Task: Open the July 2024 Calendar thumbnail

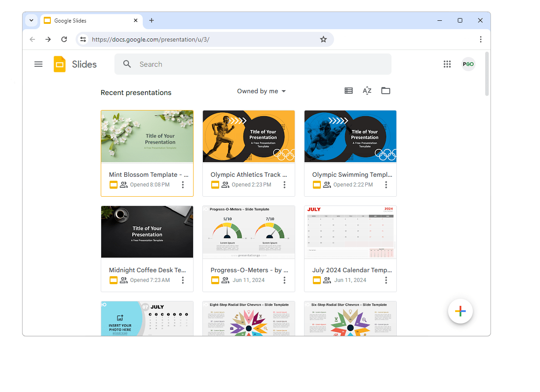Action: tap(350, 232)
